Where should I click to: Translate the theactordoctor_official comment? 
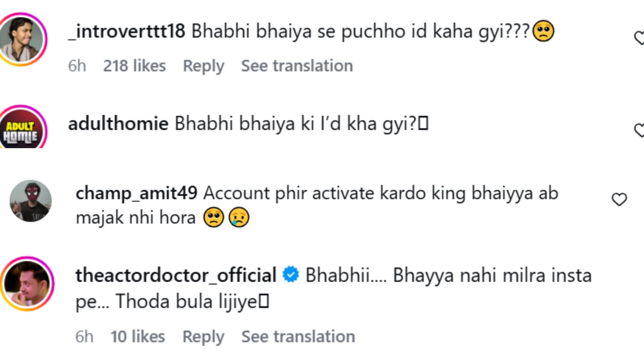coord(298,337)
